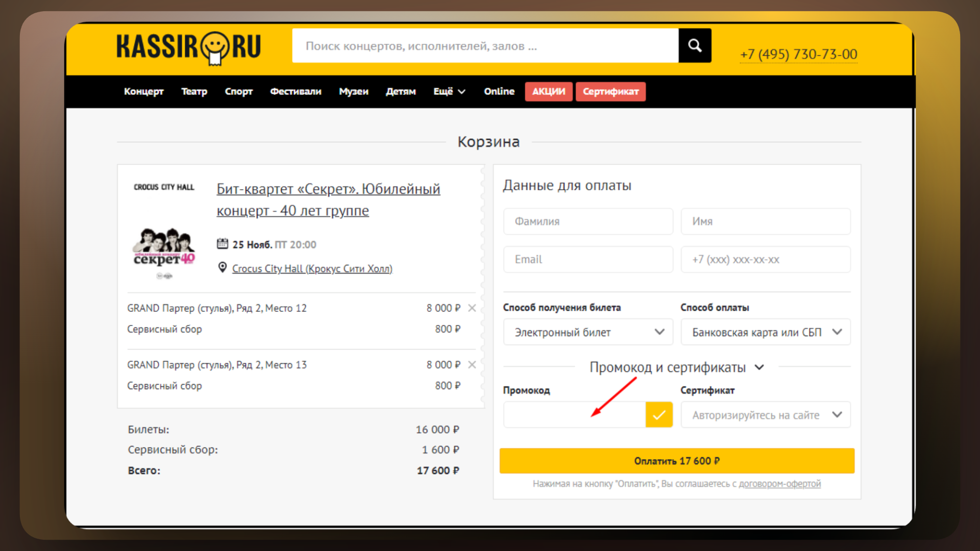Click the calendar icon beside the event date
This screenshot has height=551, width=980.
pos(223,243)
